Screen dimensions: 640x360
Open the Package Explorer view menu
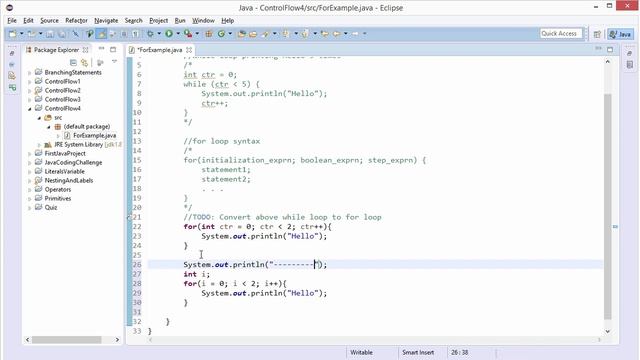pos(114,62)
